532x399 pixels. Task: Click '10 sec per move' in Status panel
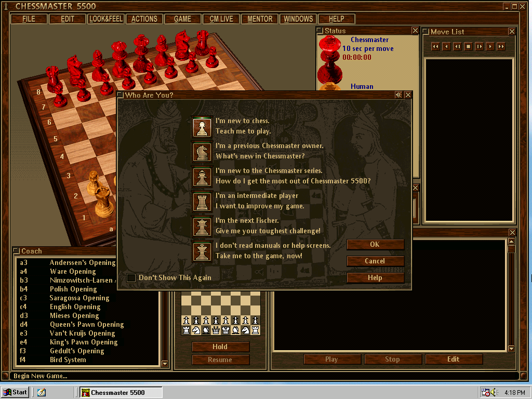[x=368, y=48]
